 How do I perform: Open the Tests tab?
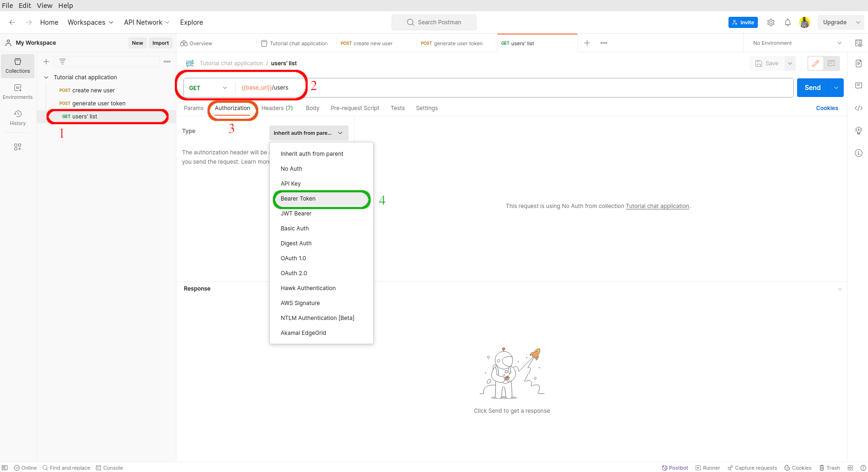[x=398, y=108]
